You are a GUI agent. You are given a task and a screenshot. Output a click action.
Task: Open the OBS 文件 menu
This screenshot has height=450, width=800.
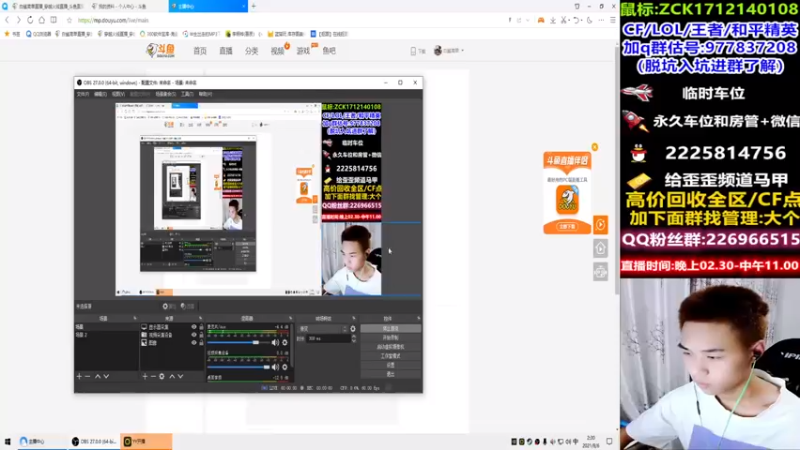83,94
